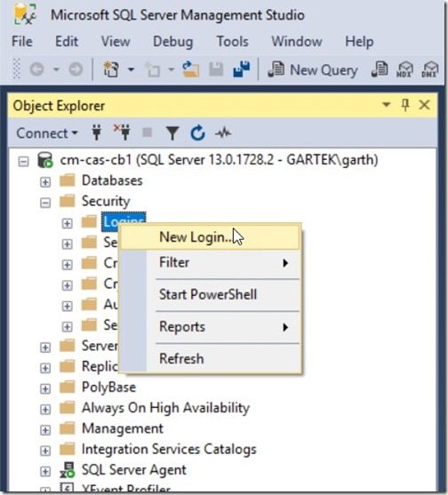Collapse the cm-cas-cb1 server node

click(x=23, y=162)
